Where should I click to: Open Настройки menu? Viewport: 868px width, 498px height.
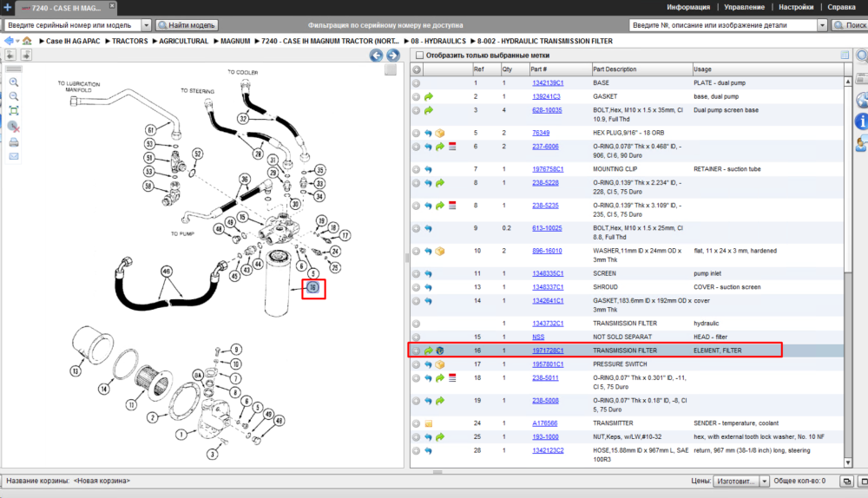click(795, 7)
